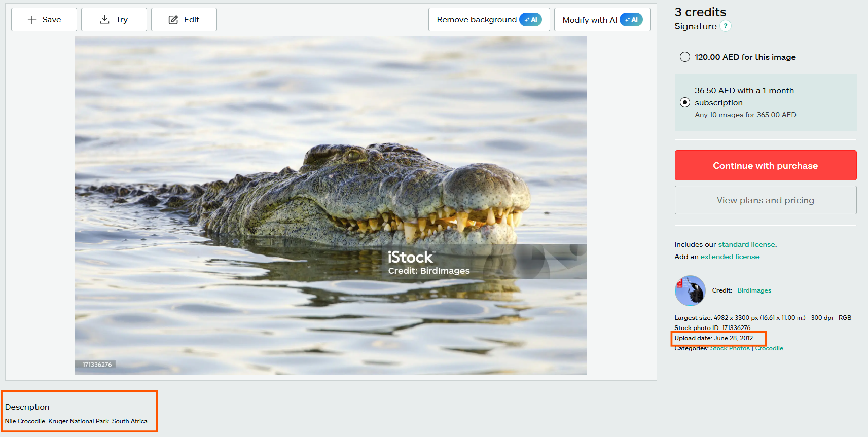Open Stock Photos category link
The height and width of the screenshot is (437, 868).
pos(730,348)
